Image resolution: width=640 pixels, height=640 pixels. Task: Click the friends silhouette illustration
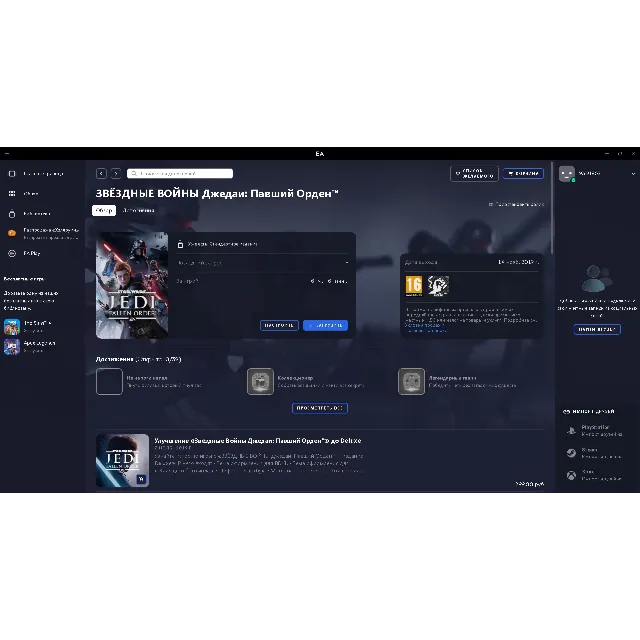(597, 279)
